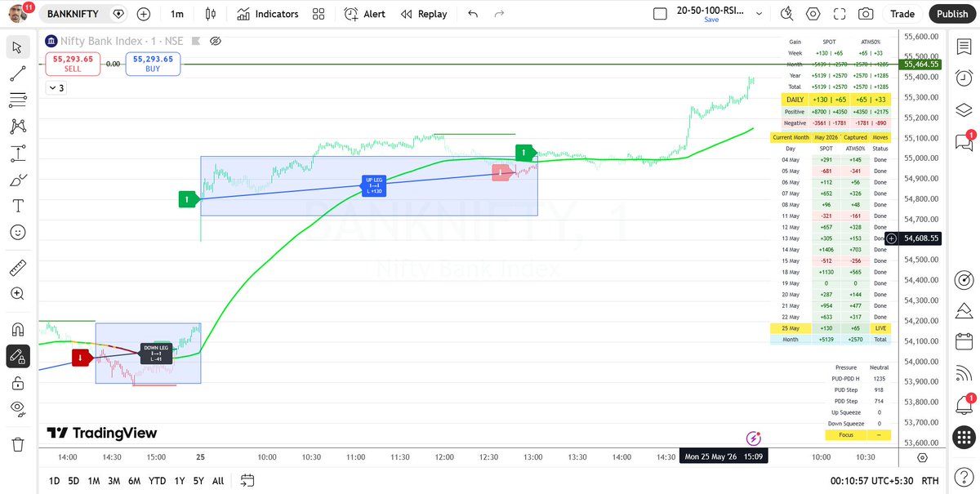This screenshot has height=494, width=980.
Task: Open the Alerts clock panel in right sidebar
Action: (x=964, y=79)
